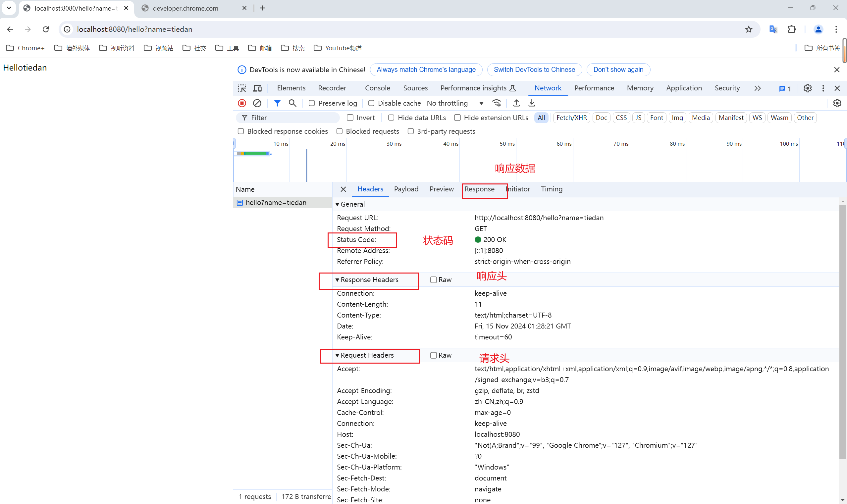Click Switch DevTools to Chinese button
The height and width of the screenshot is (504, 847).
534,70
